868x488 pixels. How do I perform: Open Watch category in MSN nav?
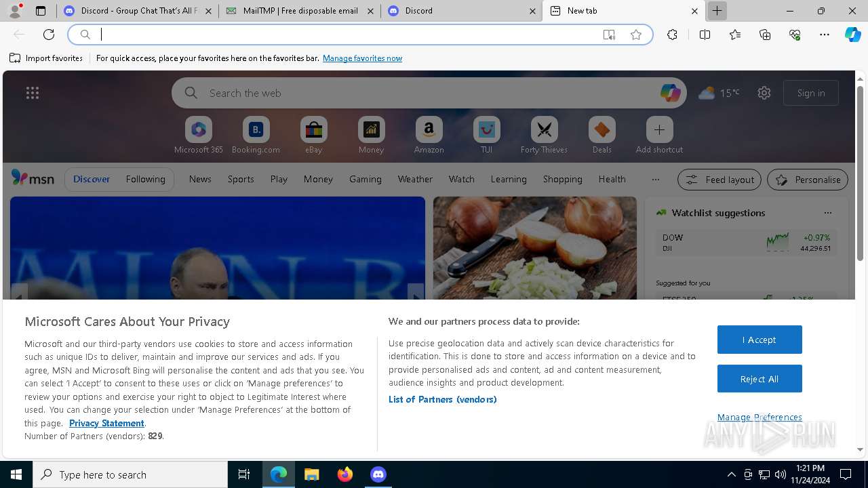462,179
